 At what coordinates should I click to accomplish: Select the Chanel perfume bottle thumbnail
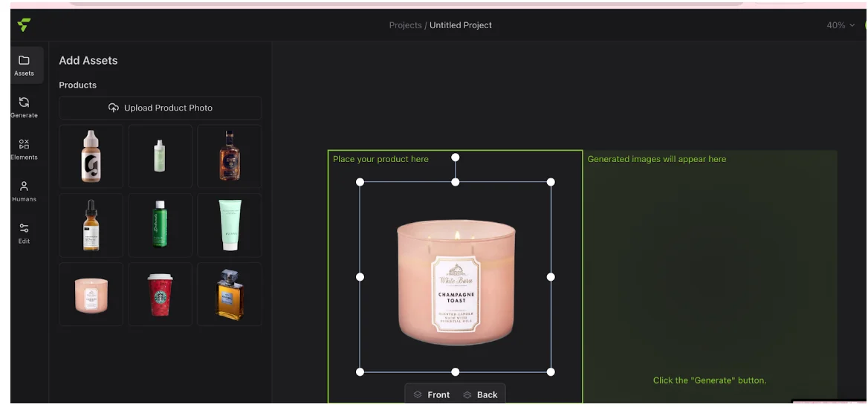[x=229, y=294]
